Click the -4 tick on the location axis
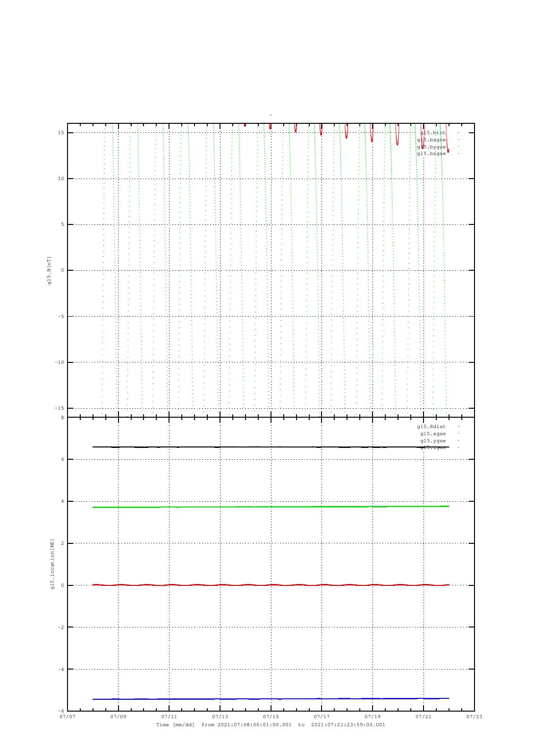The width and height of the screenshot is (534, 756). pyautogui.click(x=61, y=670)
